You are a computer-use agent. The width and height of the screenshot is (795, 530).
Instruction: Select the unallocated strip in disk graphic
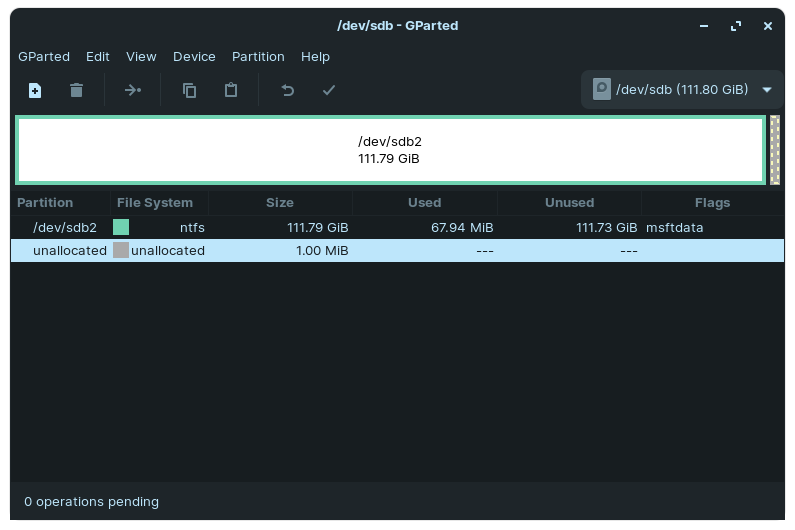click(x=775, y=150)
